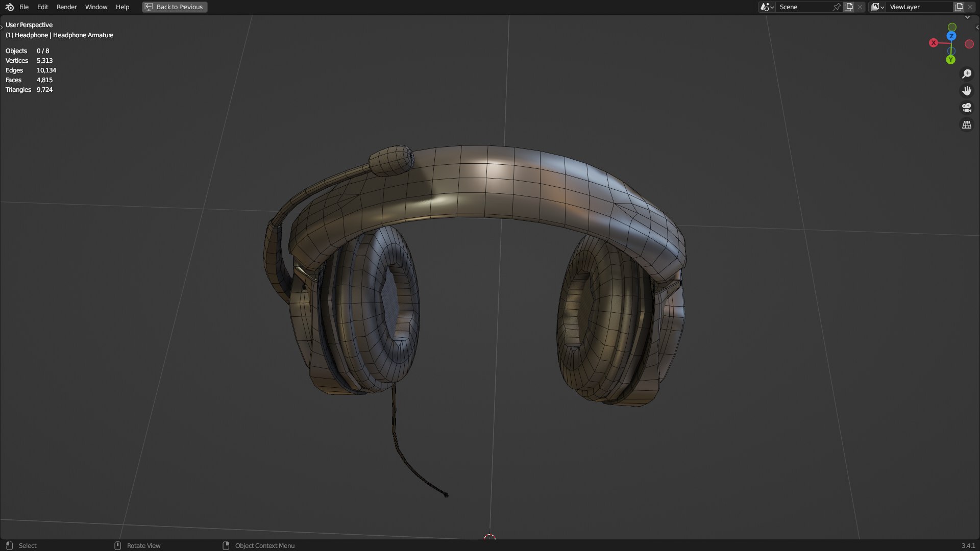Expand the toolbar with the left-edge arrow
The height and width of the screenshot is (551, 980).
[2, 27]
